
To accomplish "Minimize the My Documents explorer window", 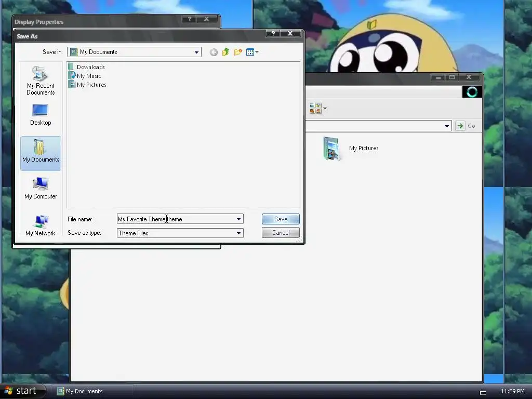I will (x=438, y=77).
